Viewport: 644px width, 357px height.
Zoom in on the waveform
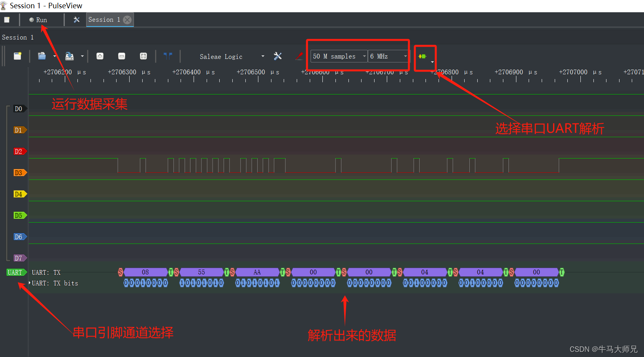pos(100,56)
